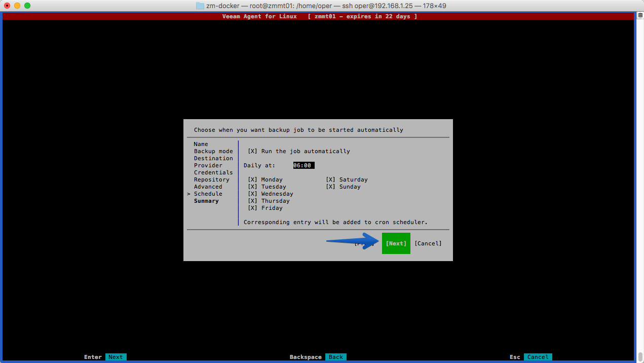Uncheck the Friday checkbox
This screenshot has height=363, width=644.
252,208
